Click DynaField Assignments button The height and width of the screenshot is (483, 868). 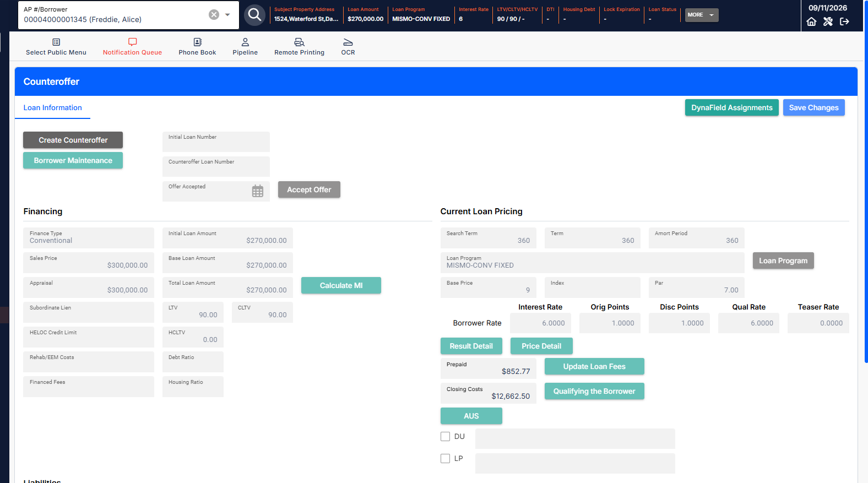coord(732,107)
